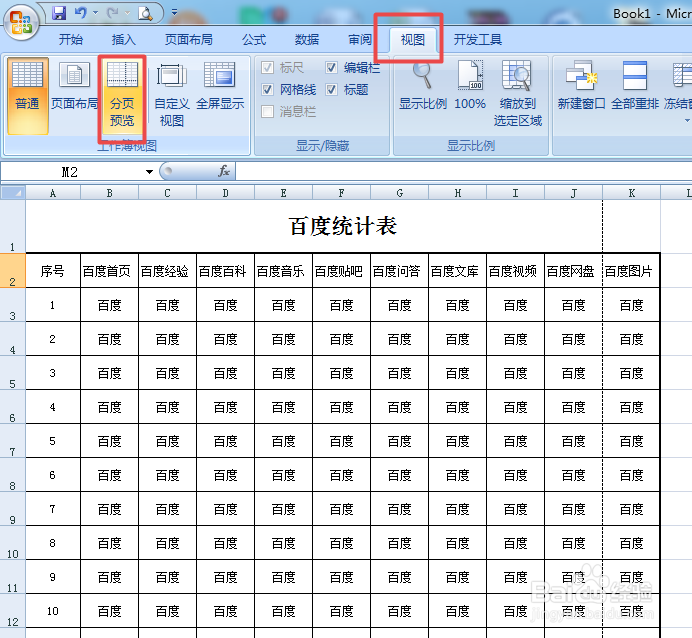Screen dimensions: 692x638
Task: Switch to the 开始 tab
Action: [71, 39]
